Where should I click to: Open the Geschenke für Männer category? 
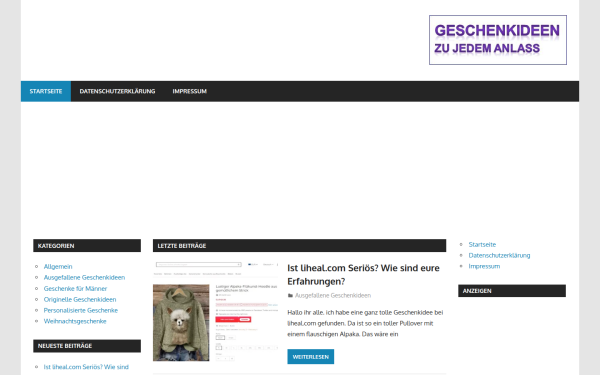point(75,289)
